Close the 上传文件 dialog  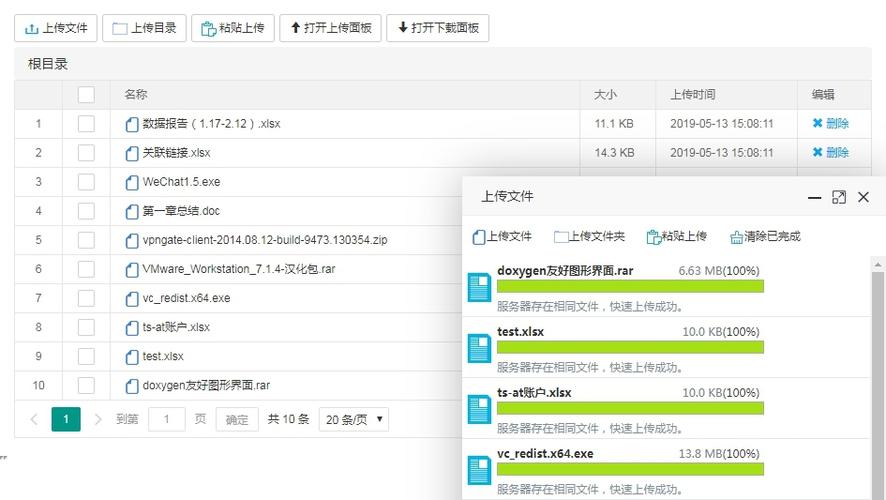tap(863, 197)
